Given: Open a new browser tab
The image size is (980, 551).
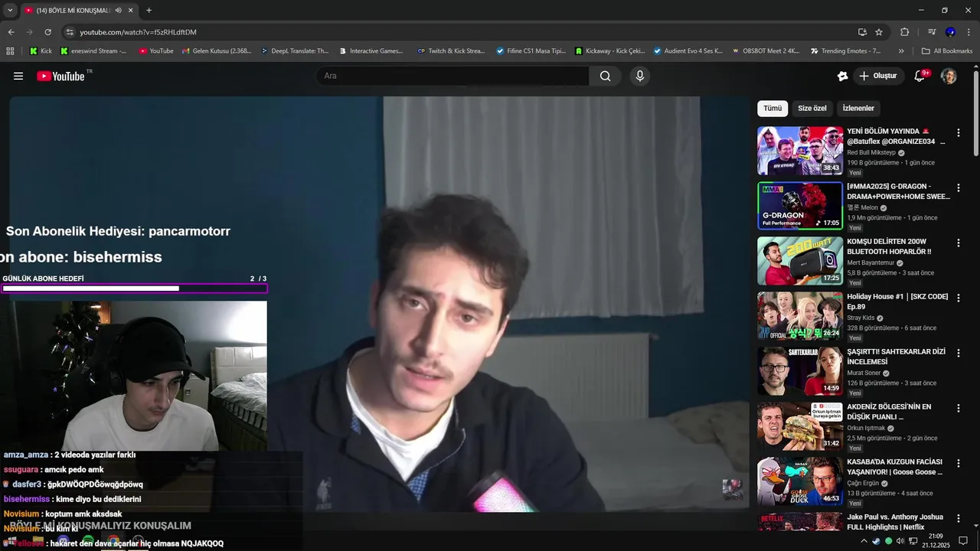Looking at the screenshot, I should pyautogui.click(x=149, y=11).
